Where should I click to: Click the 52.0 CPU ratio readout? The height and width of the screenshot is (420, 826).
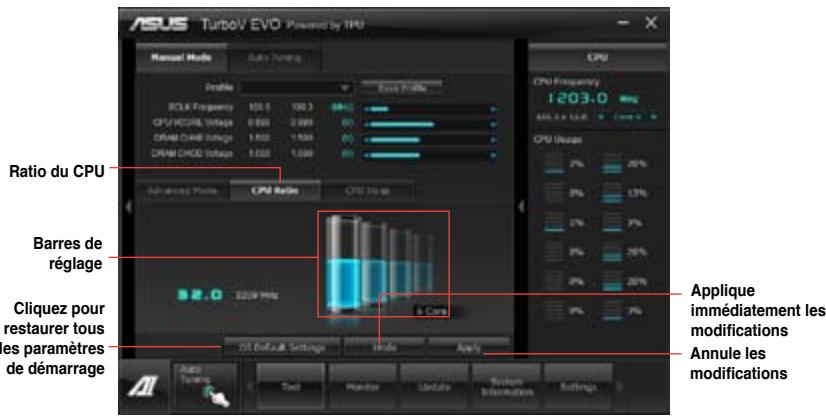200,295
